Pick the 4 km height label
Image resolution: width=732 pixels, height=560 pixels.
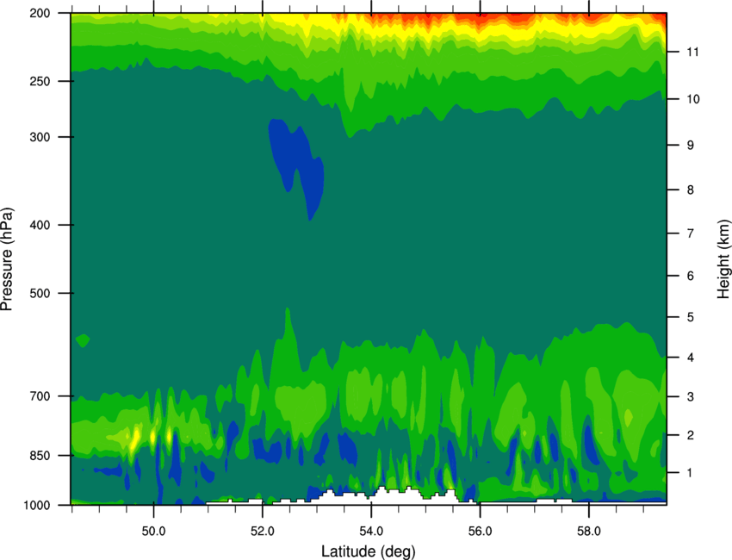click(x=691, y=358)
